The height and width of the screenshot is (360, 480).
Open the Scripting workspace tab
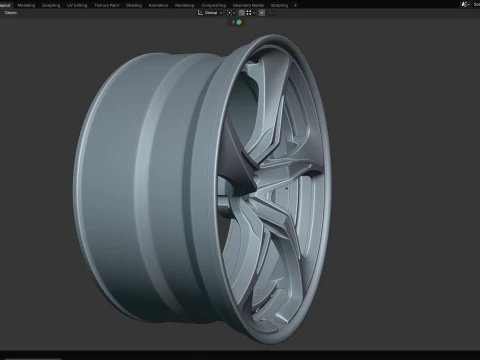(279, 5)
